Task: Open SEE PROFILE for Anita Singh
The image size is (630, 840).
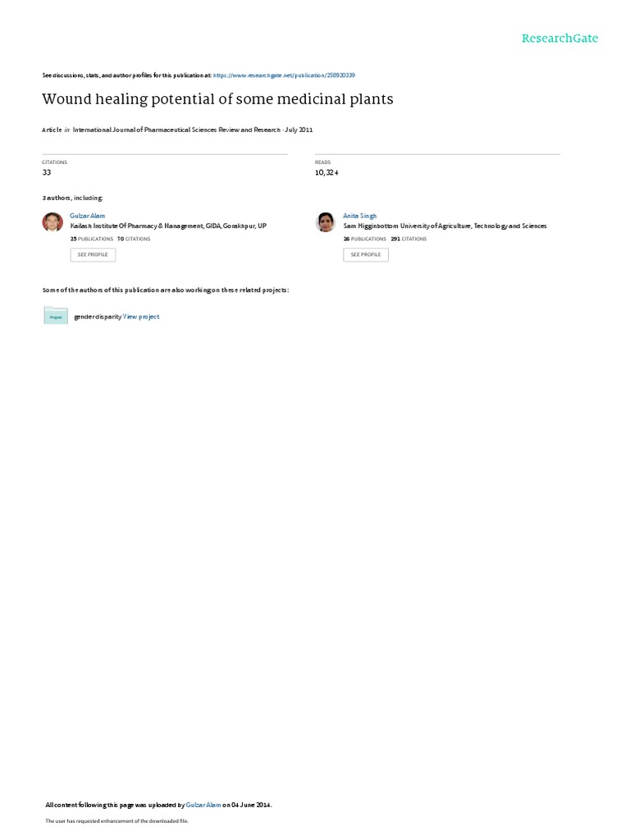Action: (366, 254)
